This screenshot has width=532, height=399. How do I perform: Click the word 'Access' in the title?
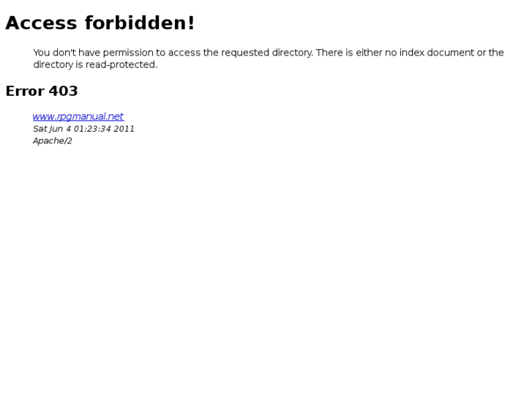[x=41, y=23]
